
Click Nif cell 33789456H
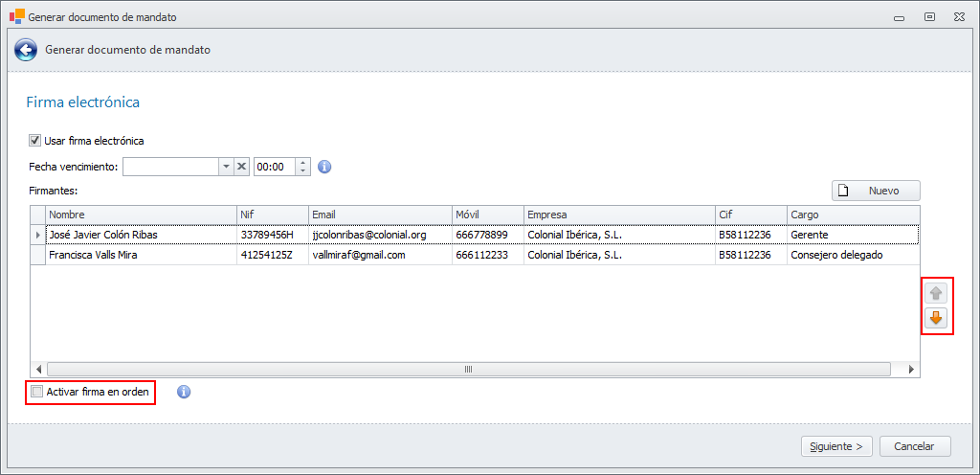point(273,235)
